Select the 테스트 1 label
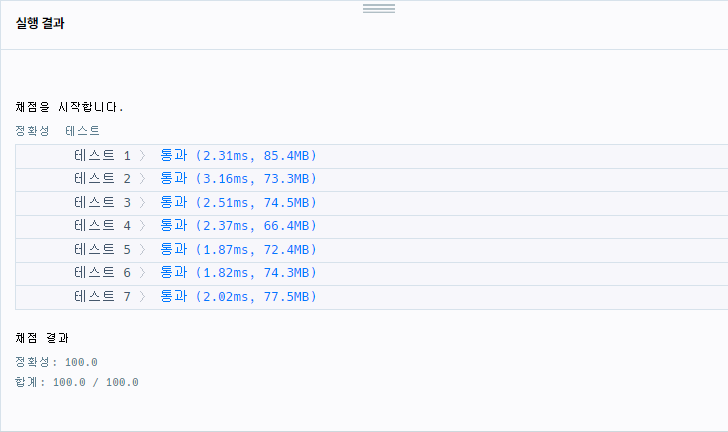The height and width of the screenshot is (432, 728). [x=102, y=155]
